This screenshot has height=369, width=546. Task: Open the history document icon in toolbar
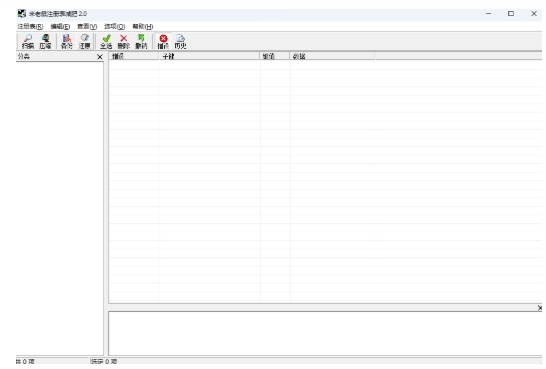tap(180, 41)
